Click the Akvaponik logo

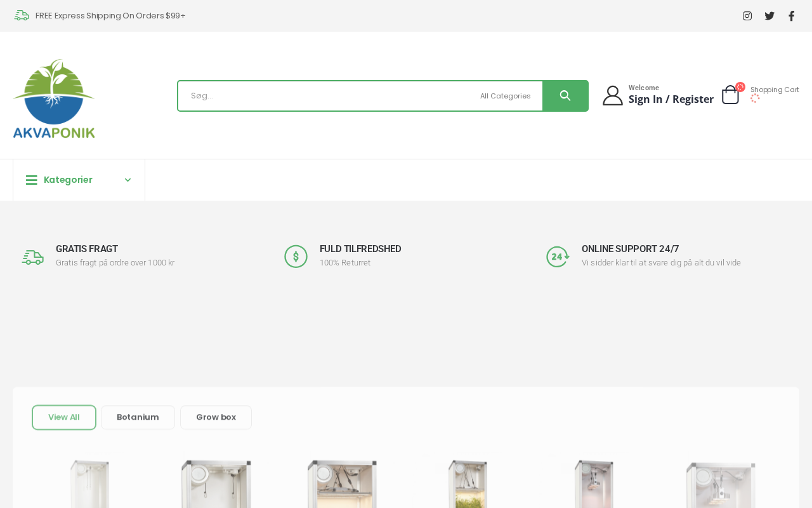[54, 98]
